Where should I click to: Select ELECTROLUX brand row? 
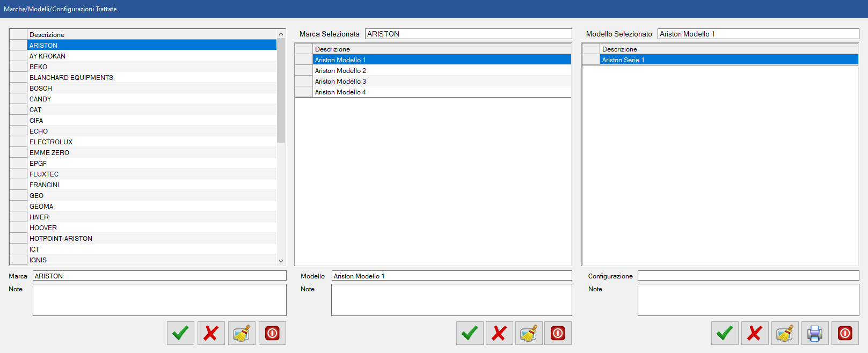51,142
